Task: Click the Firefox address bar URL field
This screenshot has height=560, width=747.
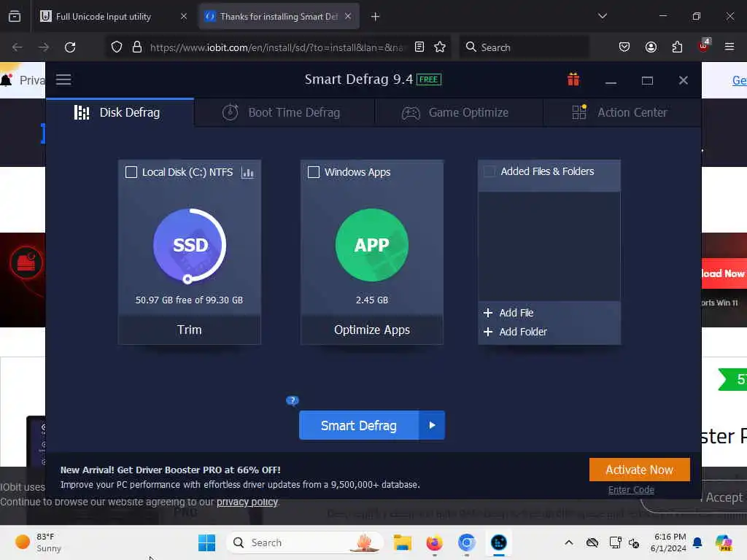Action: click(276, 47)
